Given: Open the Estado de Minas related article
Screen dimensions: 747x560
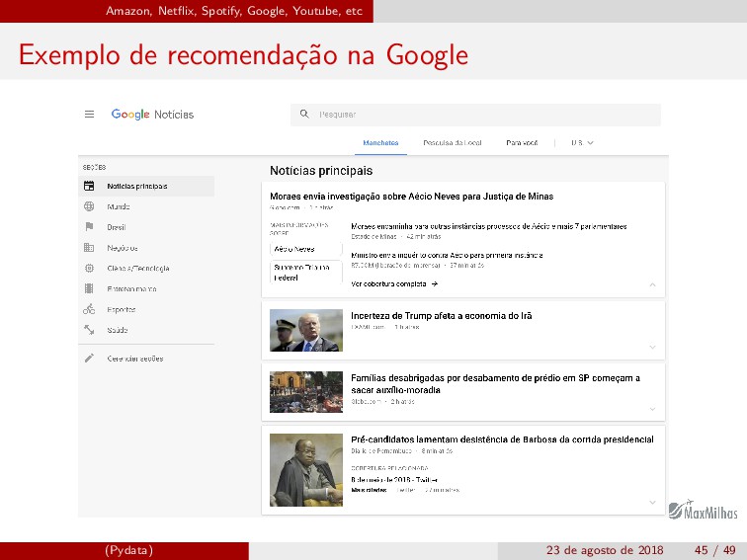Looking at the screenshot, I should [x=489, y=227].
